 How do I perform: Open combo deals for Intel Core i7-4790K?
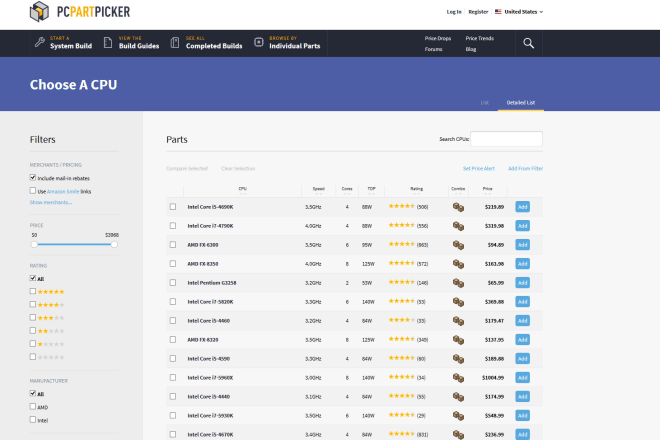coord(458,226)
